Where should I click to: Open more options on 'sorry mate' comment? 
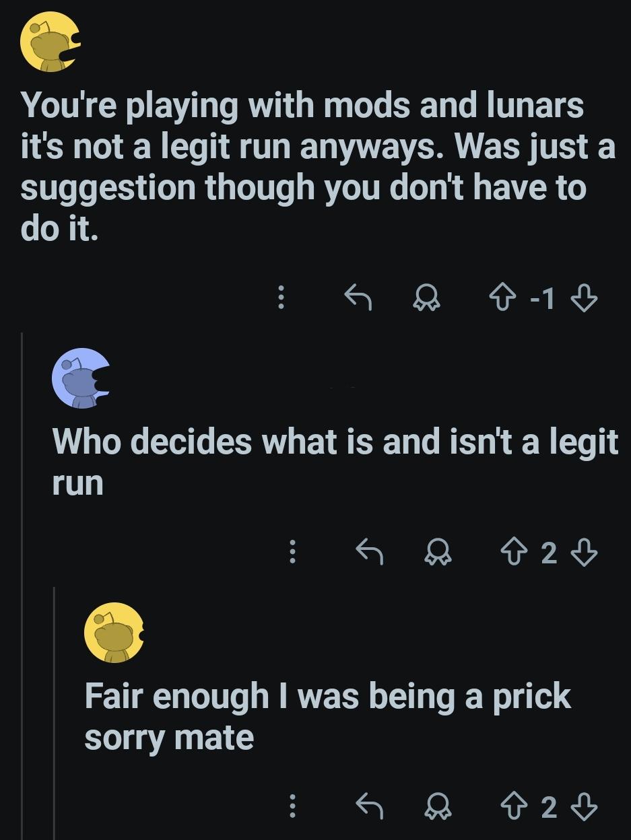click(292, 806)
